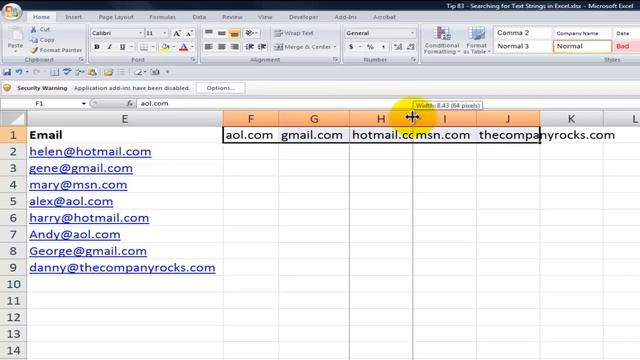Open the Developer tab
Viewport: 640px width, 360px height.
(x=303, y=17)
